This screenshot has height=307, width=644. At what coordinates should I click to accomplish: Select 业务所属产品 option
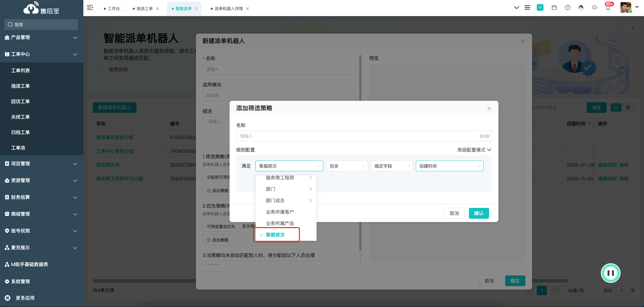pyautogui.click(x=286, y=223)
